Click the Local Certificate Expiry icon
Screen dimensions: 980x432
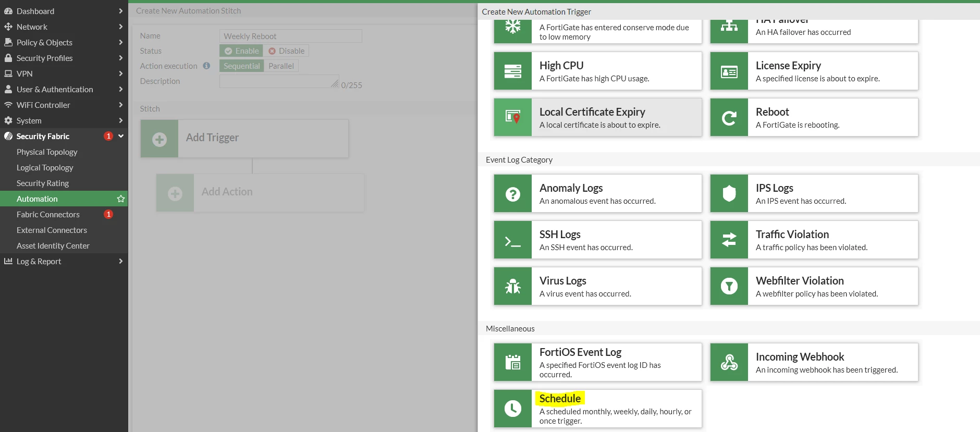tap(513, 117)
